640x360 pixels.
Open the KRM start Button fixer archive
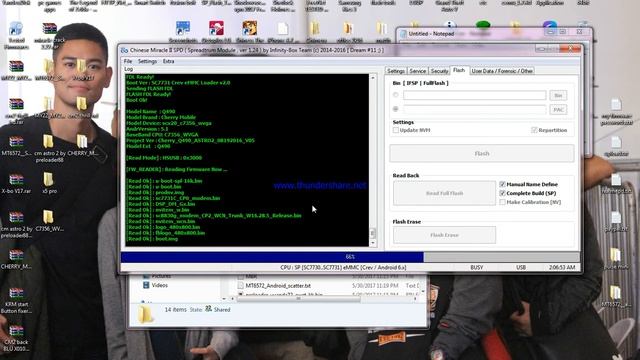[x=16, y=300]
